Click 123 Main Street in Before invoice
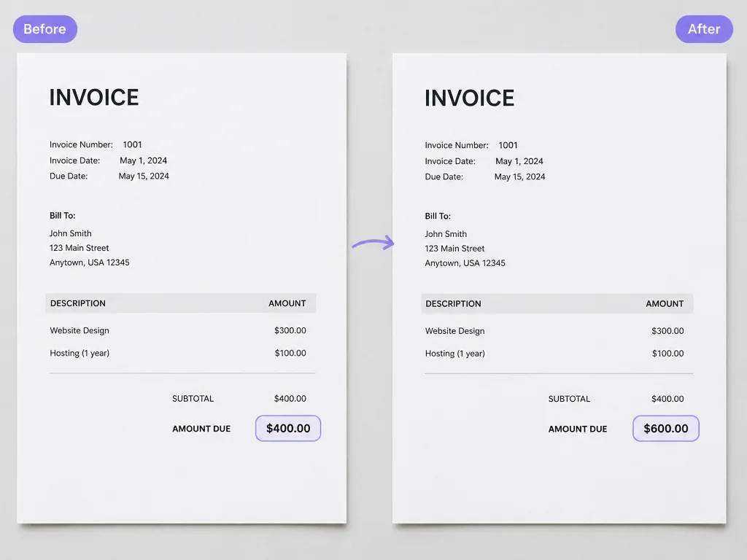Image resolution: width=747 pixels, height=560 pixels. pyautogui.click(x=79, y=248)
